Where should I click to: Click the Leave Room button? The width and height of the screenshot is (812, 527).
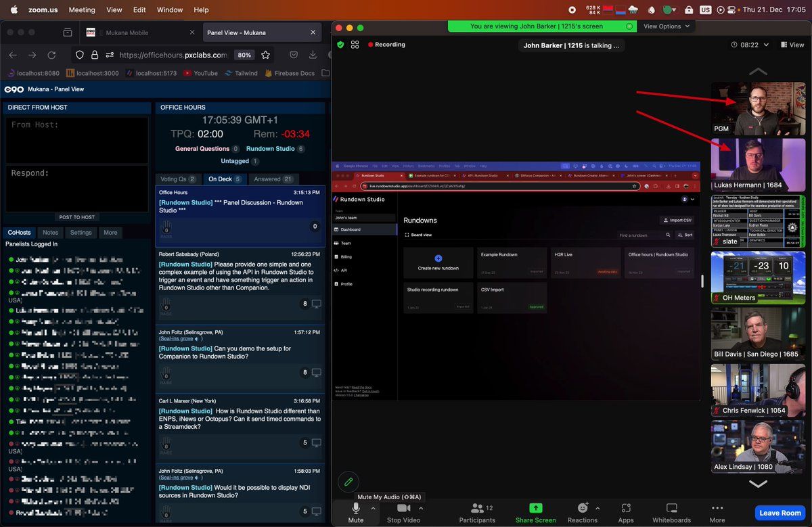(780, 513)
